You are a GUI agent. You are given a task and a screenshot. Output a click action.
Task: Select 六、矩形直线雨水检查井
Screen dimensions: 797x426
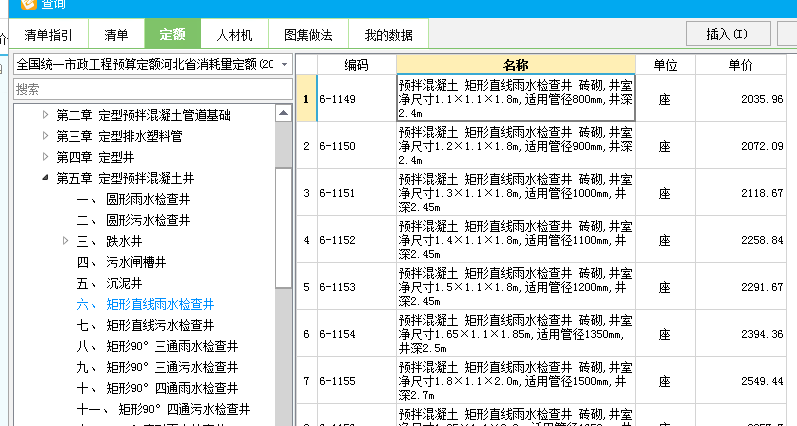(145, 305)
